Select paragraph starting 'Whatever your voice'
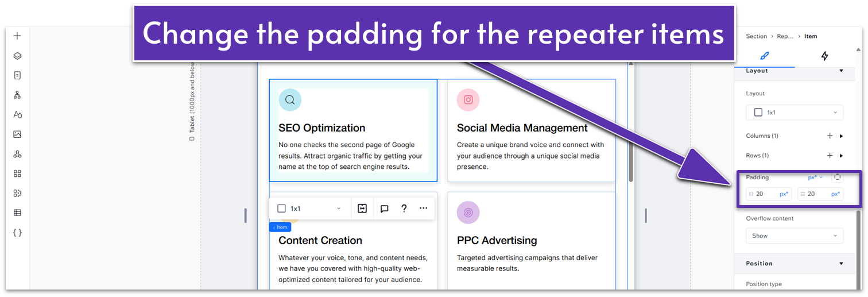 click(x=353, y=269)
